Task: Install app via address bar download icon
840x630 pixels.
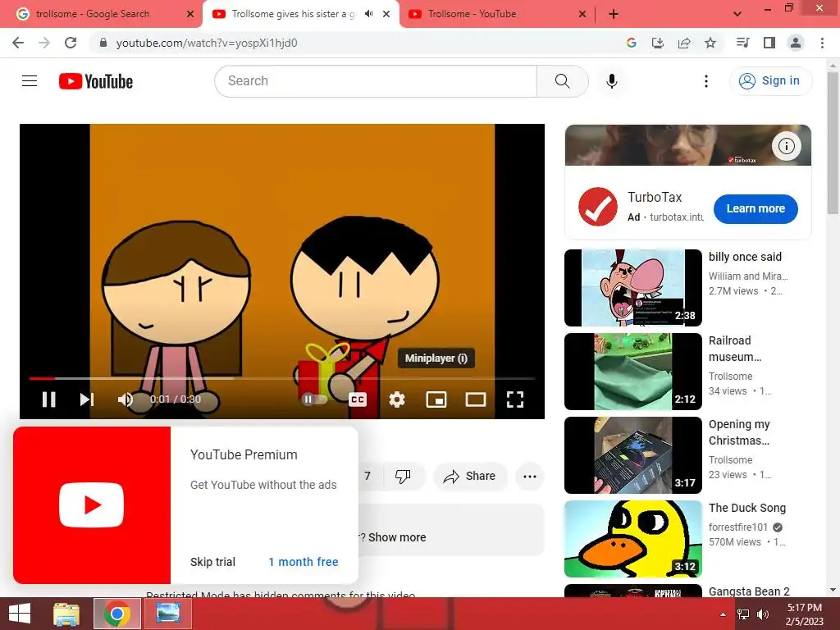Action: coord(657,43)
